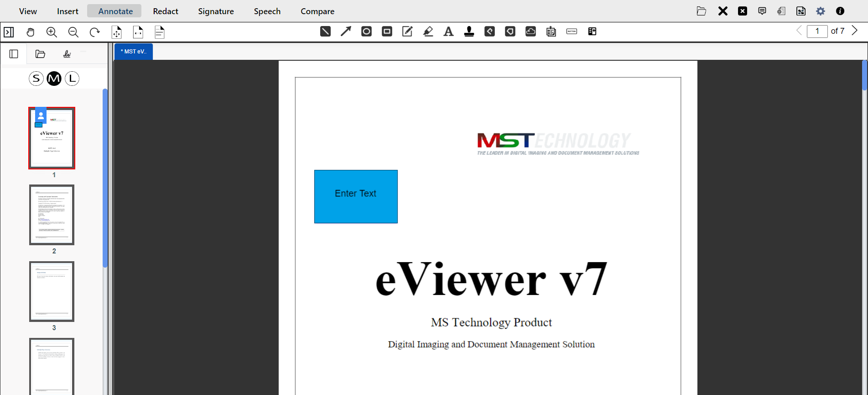The height and width of the screenshot is (395, 868).
Task: Click the thumbnail panel scrollbar
Action: coord(105,178)
